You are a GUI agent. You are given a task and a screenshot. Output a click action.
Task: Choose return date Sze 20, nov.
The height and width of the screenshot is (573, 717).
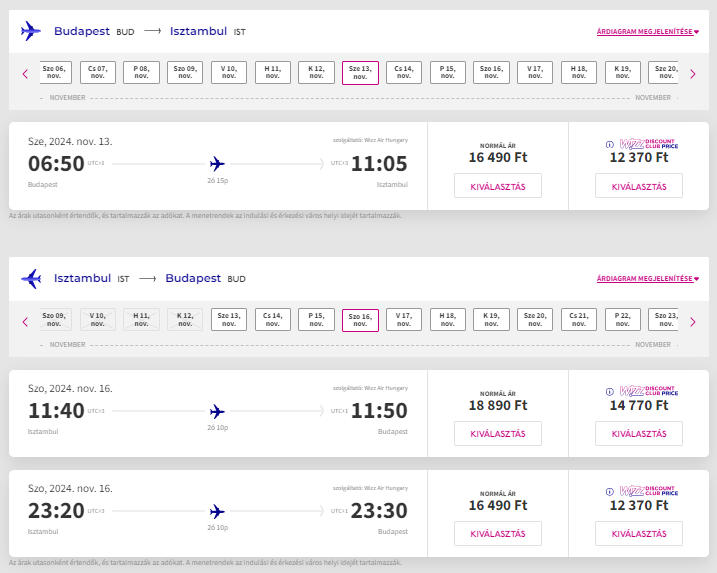(x=535, y=320)
